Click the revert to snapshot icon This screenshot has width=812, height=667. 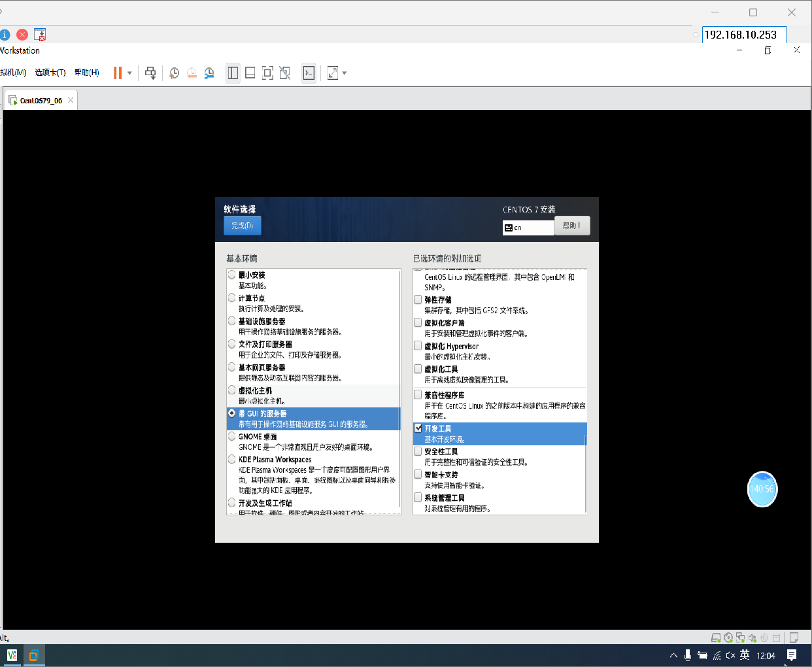[x=192, y=73]
